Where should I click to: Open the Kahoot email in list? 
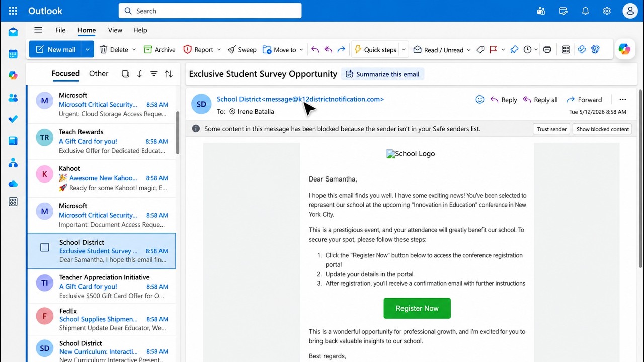[x=101, y=178]
